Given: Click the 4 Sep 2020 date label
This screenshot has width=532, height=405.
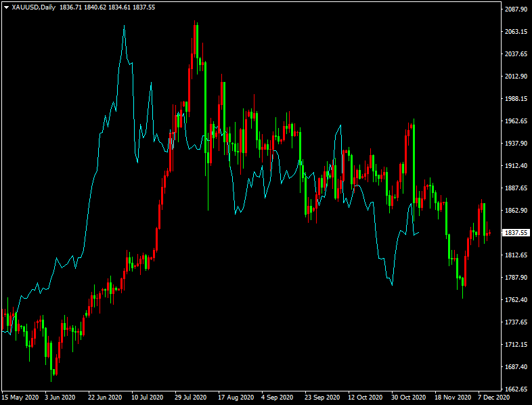Looking at the screenshot, I should 278,398.
